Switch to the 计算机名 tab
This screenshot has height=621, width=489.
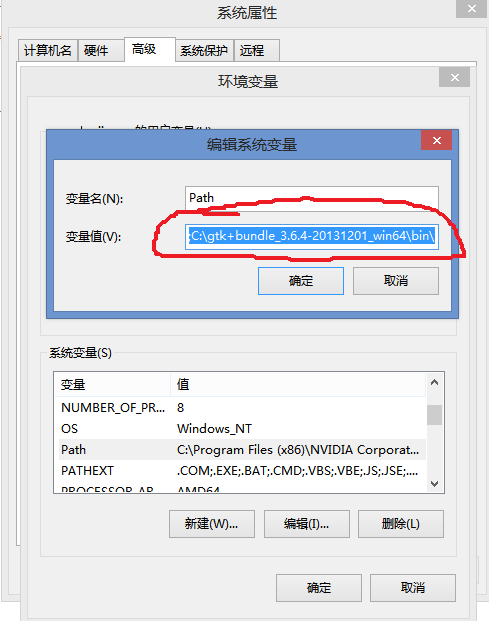[x=48, y=50]
